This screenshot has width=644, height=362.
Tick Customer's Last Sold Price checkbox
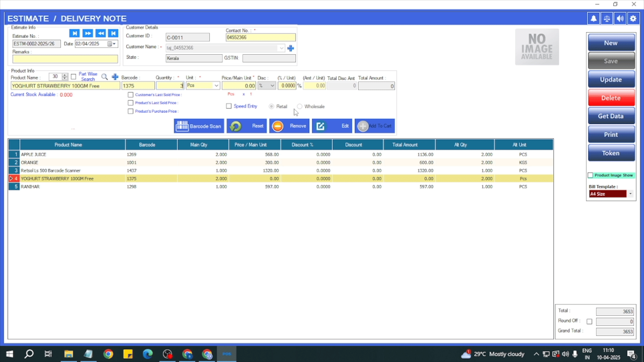click(x=130, y=95)
